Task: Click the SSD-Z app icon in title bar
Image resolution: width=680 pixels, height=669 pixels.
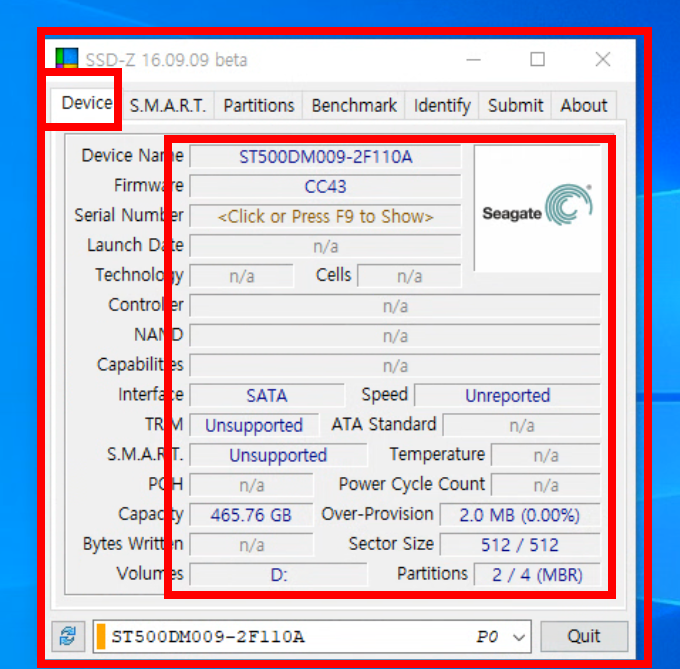Action: pos(67,58)
